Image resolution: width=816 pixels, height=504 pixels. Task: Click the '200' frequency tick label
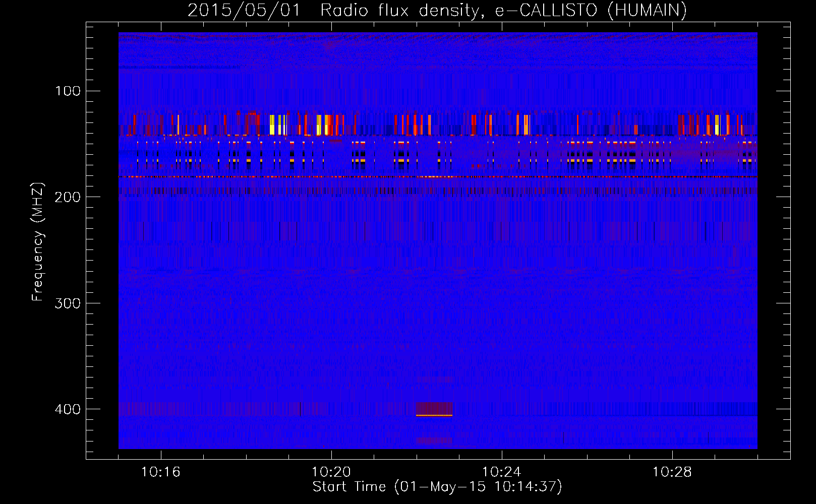click(68, 197)
